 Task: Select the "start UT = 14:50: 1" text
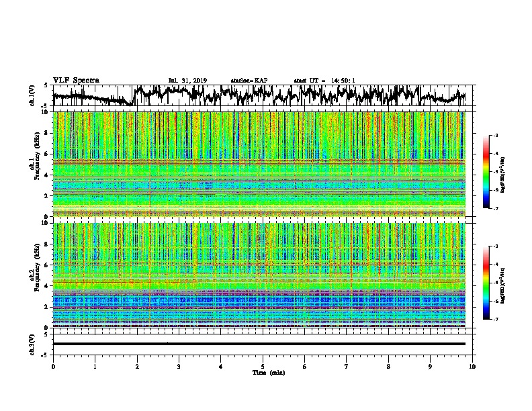324,81
